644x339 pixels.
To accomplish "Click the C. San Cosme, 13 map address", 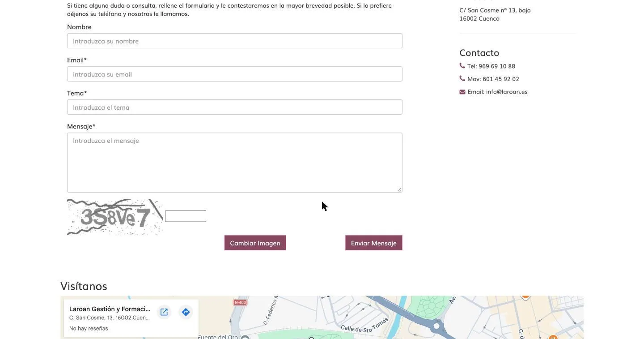I will [x=110, y=318].
